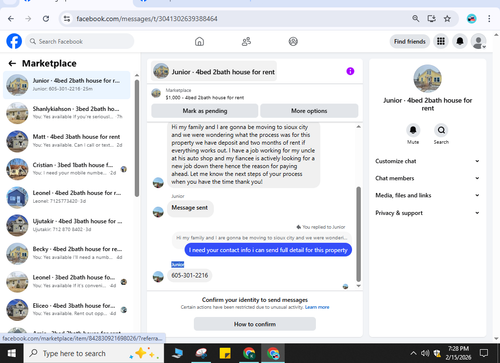Screen dimensions: 500x363
Task: Click the browser address bar URL
Action: tap(147, 19)
